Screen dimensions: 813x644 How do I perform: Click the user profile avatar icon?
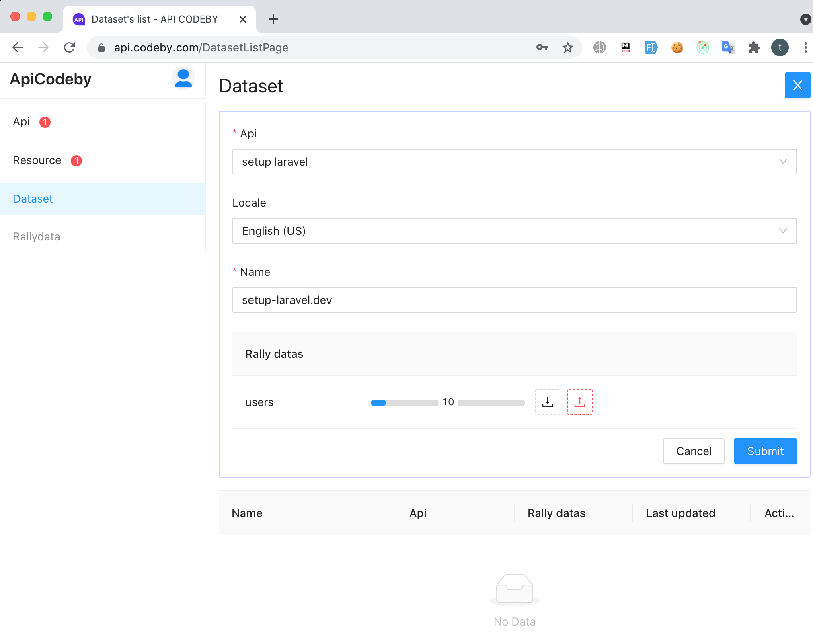pyautogui.click(x=183, y=78)
